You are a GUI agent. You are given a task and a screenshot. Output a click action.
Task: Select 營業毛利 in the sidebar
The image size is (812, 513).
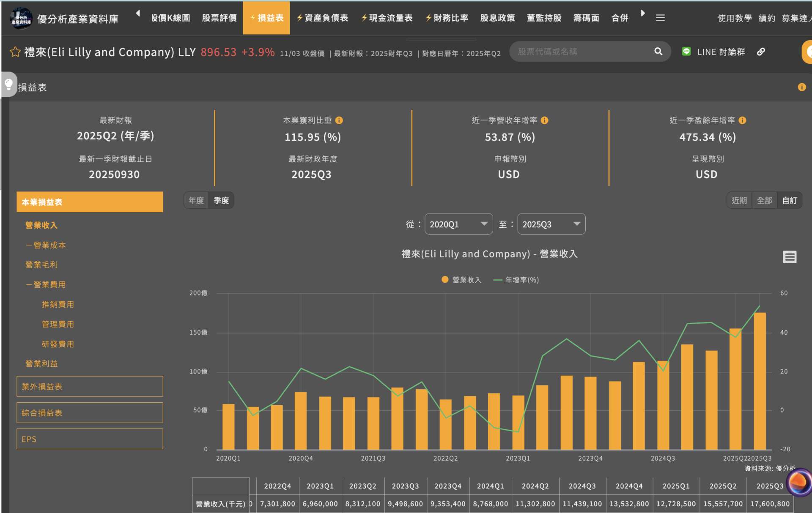click(x=41, y=265)
